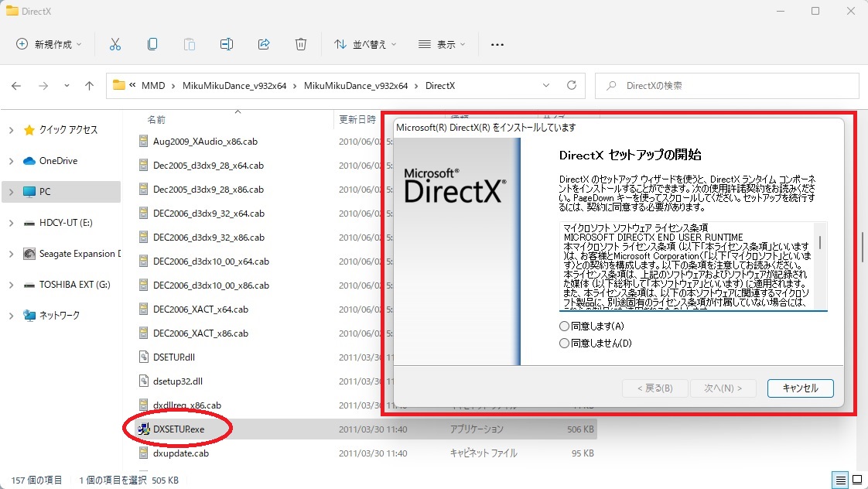Click the 次へ(N) Next button
This screenshot has height=489, width=868.
(x=723, y=388)
